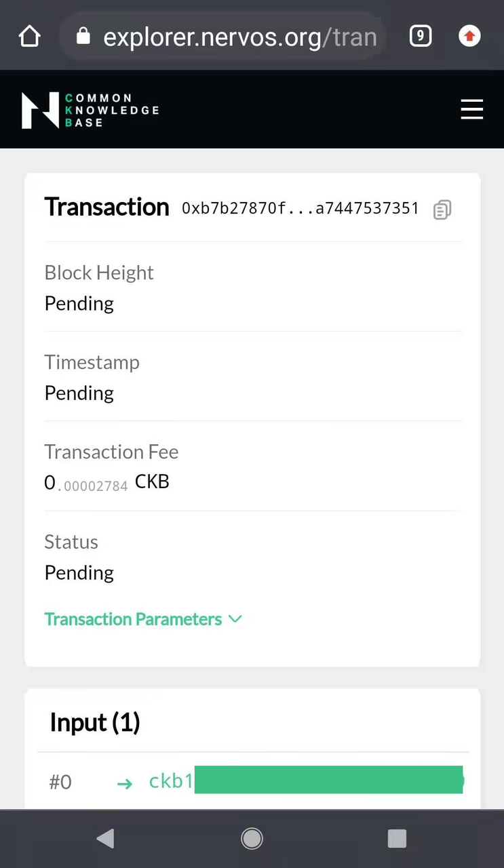Image resolution: width=504 pixels, height=868 pixels.
Task: Expand the Transaction Parameters section
Action: 134,619
